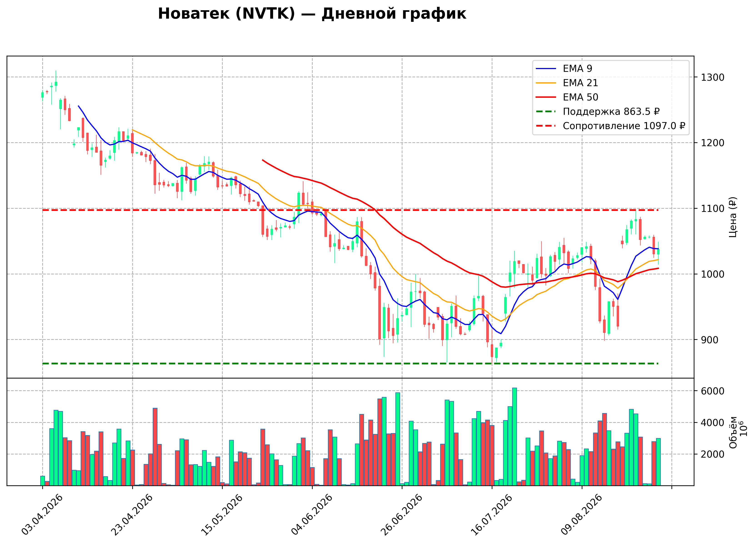
Task: Click the date label 03.04.2026
Action: 42,515
